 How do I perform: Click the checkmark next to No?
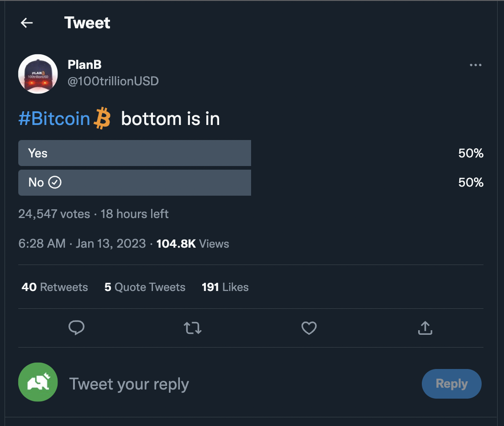[x=55, y=182]
